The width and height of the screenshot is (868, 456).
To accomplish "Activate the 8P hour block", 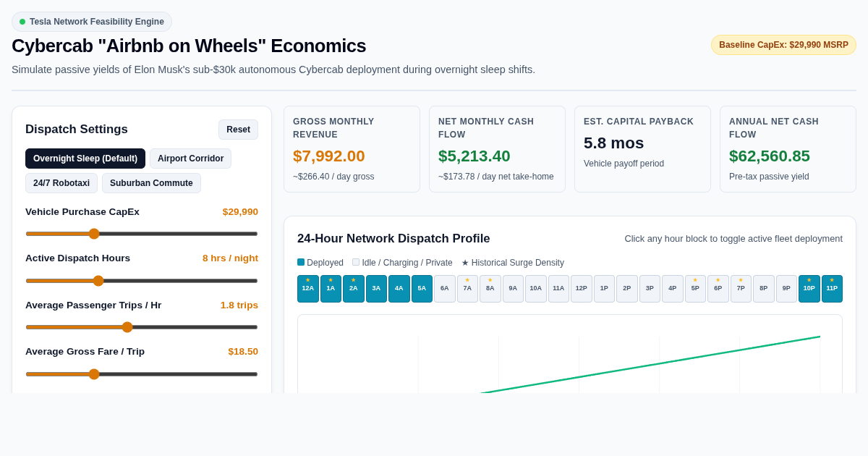I will click(x=764, y=289).
